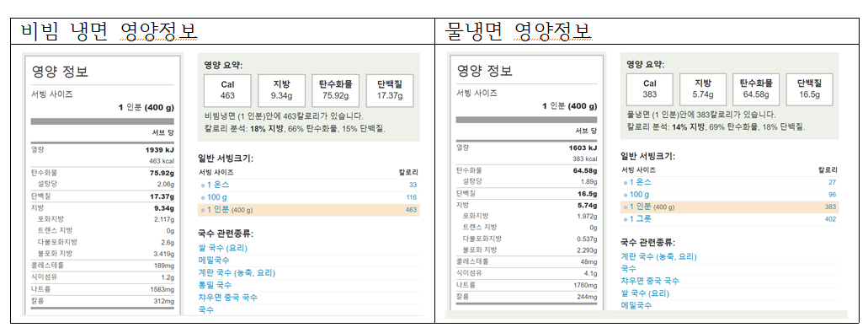
Task: Click the 383 kcal value in nutrition table
Action: pos(585,159)
